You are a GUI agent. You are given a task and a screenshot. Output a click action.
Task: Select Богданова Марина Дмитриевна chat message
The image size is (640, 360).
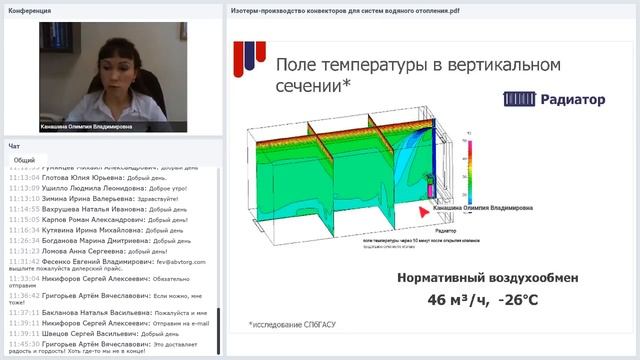tap(100, 241)
